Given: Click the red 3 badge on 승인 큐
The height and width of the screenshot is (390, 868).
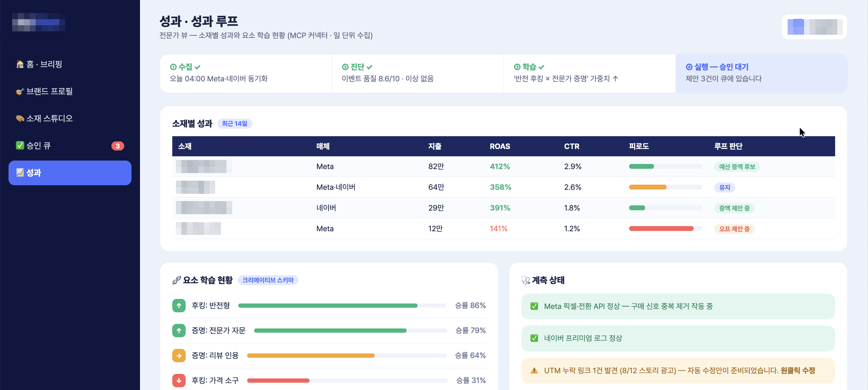Looking at the screenshot, I should (x=117, y=146).
